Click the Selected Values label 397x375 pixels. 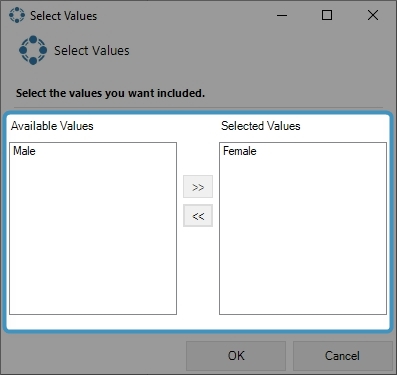click(x=261, y=126)
